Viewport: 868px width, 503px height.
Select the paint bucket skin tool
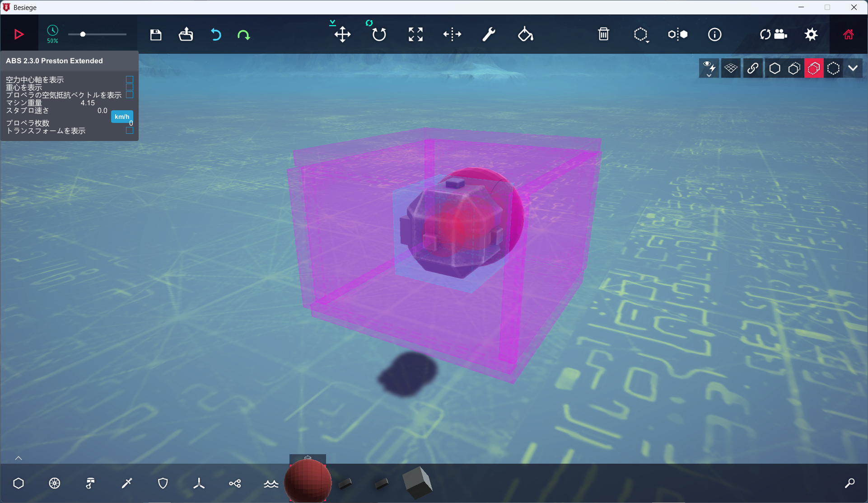[525, 34]
